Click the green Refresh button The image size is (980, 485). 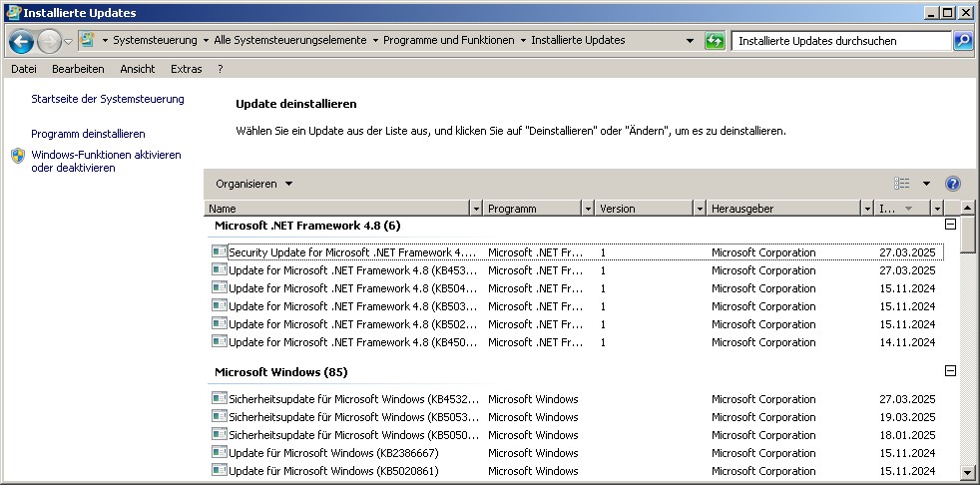tap(715, 41)
